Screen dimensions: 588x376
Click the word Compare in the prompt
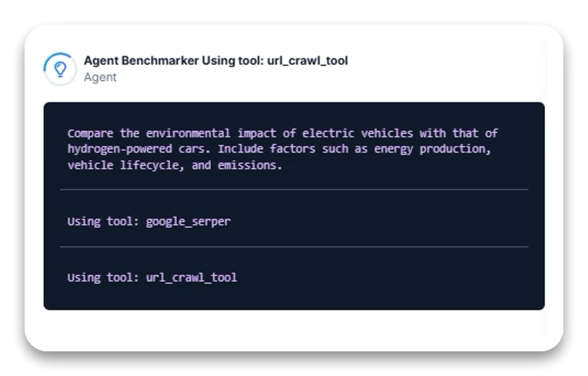pyautogui.click(x=90, y=133)
